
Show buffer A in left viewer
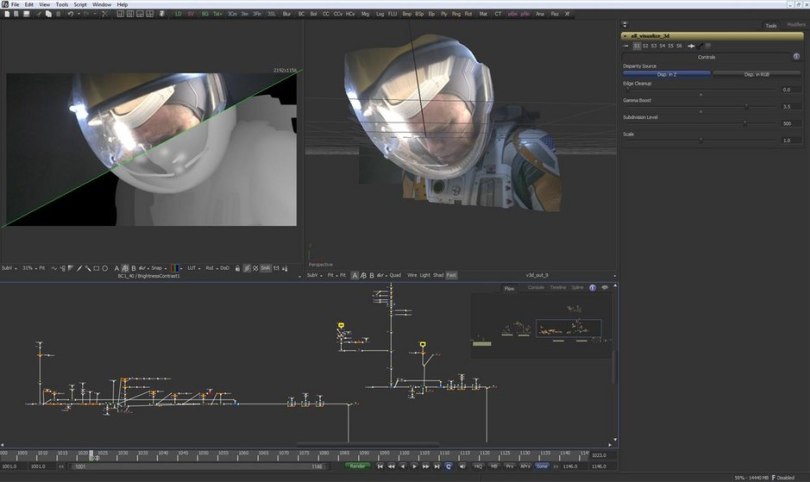[117, 268]
